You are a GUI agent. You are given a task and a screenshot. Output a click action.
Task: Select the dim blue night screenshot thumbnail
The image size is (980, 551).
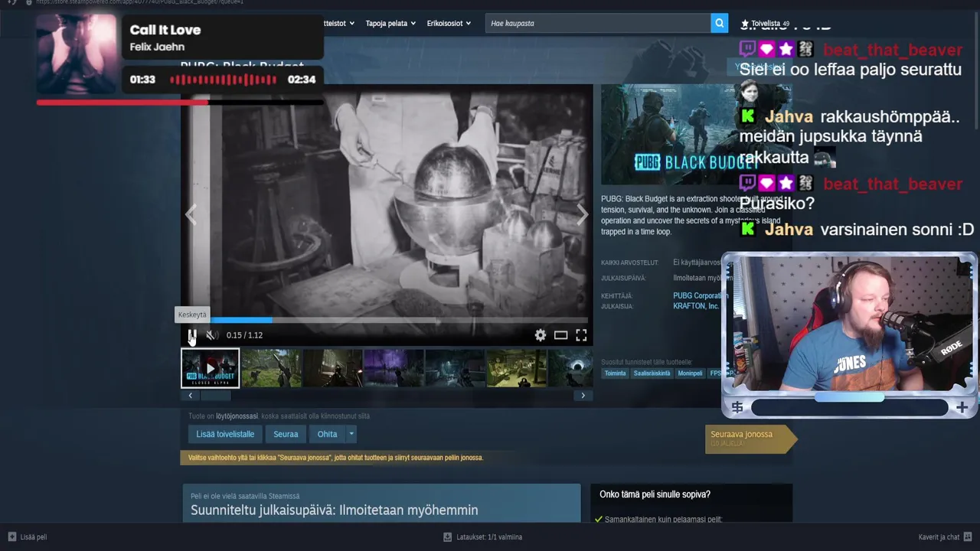456,368
